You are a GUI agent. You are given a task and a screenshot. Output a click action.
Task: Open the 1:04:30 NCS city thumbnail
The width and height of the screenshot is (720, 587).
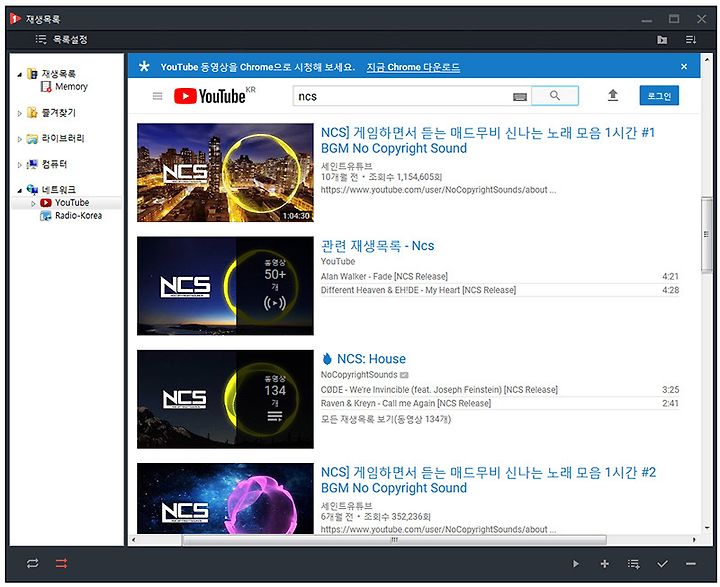click(225, 172)
